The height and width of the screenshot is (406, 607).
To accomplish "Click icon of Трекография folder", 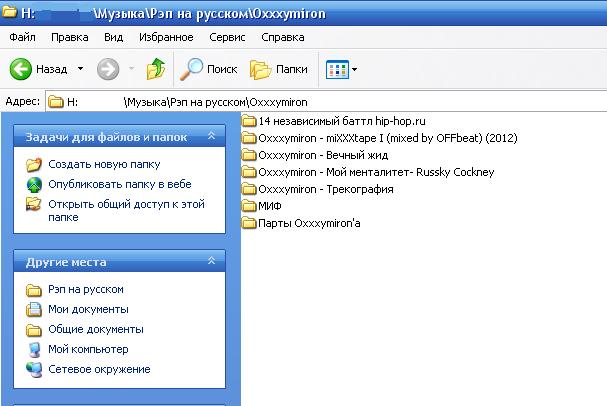I will pyautogui.click(x=249, y=189).
